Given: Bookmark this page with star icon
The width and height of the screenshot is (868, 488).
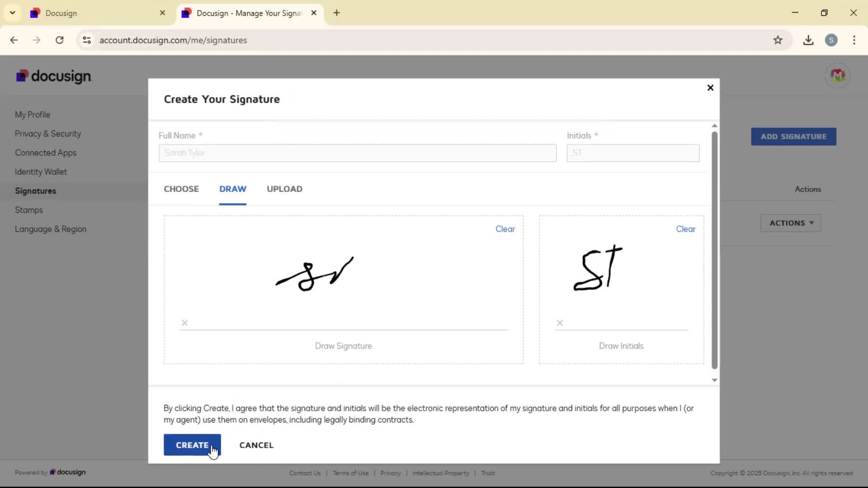Looking at the screenshot, I should [x=778, y=40].
